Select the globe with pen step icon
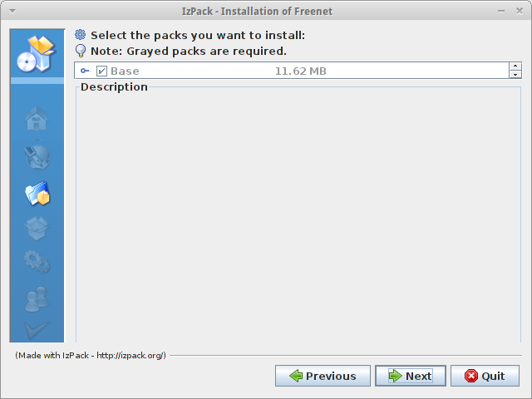Viewport: 532px width, 399px height. 37,157
